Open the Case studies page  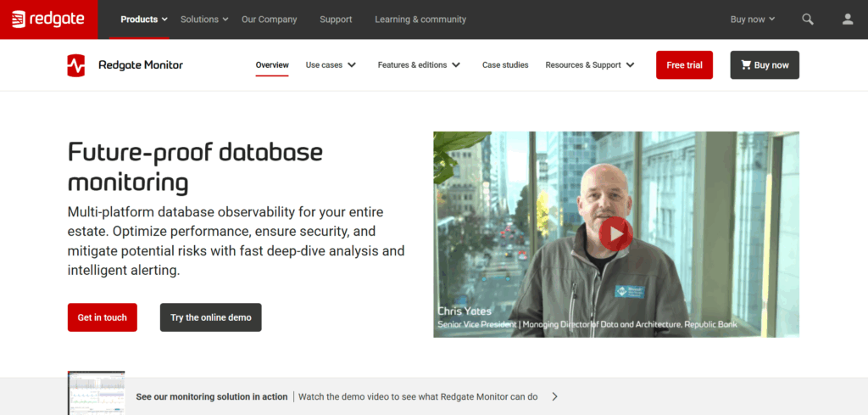pyautogui.click(x=505, y=65)
